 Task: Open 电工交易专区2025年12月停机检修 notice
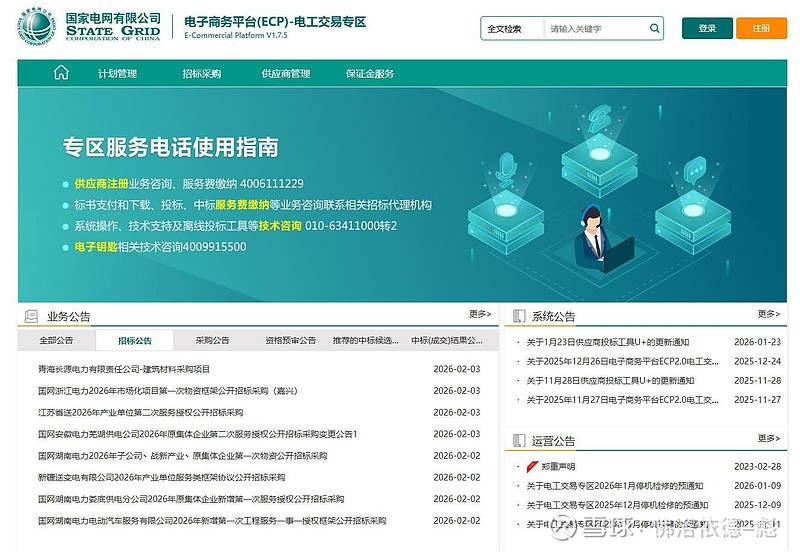pyautogui.click(x=617, y=505)
